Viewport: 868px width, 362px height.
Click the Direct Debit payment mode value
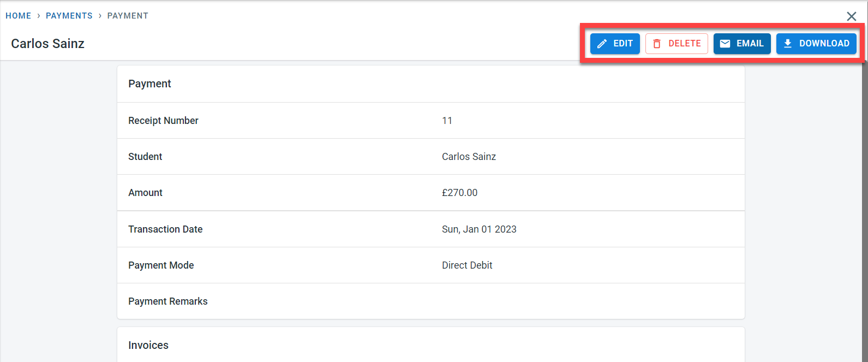(467, 265)
